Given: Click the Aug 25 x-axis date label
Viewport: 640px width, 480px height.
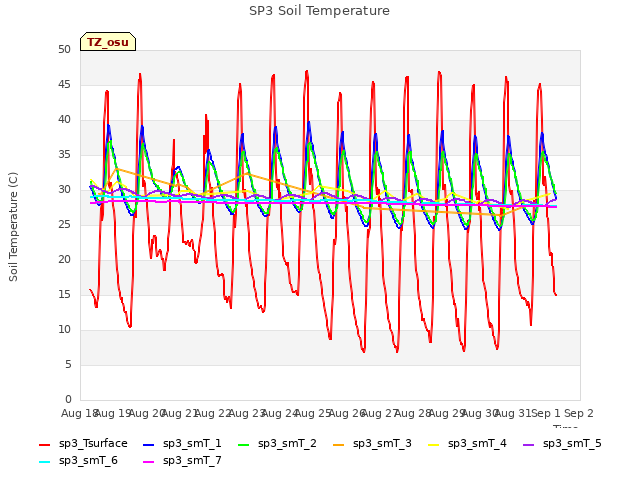Looking at the screenshot, I should pos(313,413).
